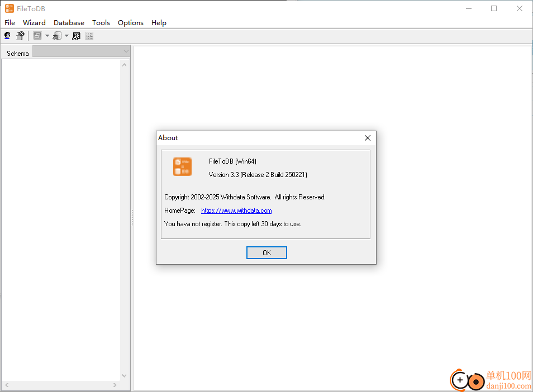This screenshot has height=392, width=533.
Task: Click the 'Copyright 2002-2025 Withdata Software' line
Action: [245, 197]
